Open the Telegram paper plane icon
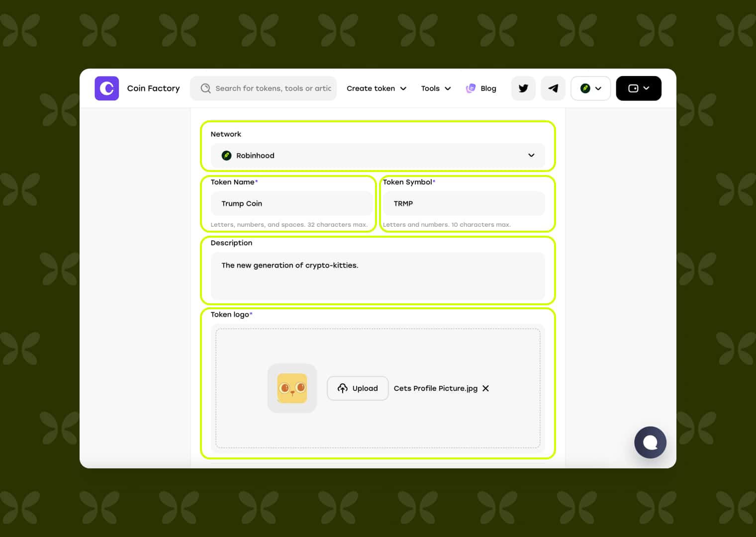The height and width of the screenshot is (537, 756). 553,89
